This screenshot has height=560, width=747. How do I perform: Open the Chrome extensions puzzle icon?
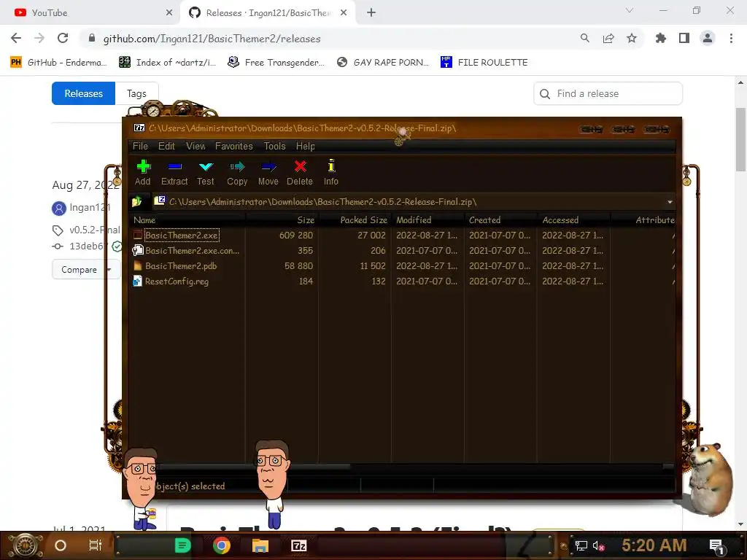click(x=661, y=39)
